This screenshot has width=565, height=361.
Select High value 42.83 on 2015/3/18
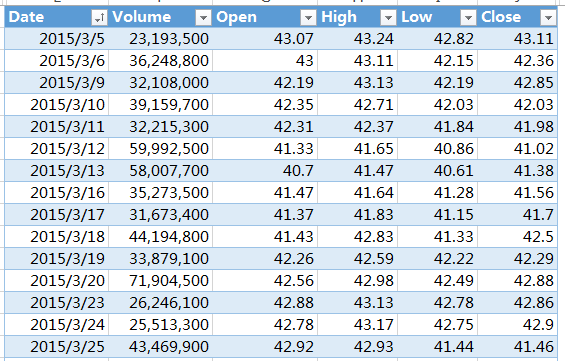[357, 236]
